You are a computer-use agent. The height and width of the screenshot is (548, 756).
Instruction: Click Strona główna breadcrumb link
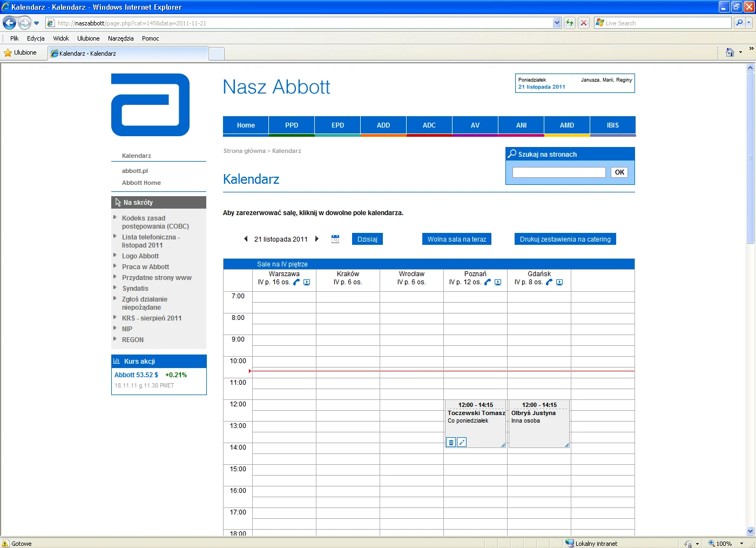coord(245,151)
